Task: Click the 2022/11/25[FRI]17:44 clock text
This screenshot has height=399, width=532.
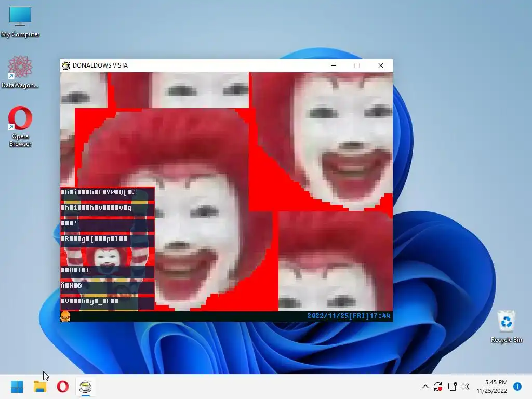Action: coord(349,316)
